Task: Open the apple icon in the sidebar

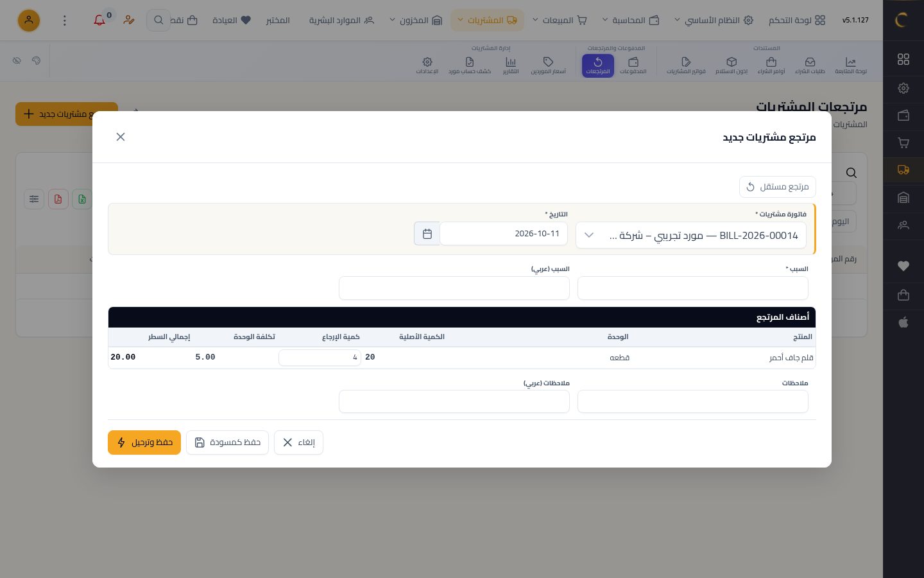Action: click(903, 322)
